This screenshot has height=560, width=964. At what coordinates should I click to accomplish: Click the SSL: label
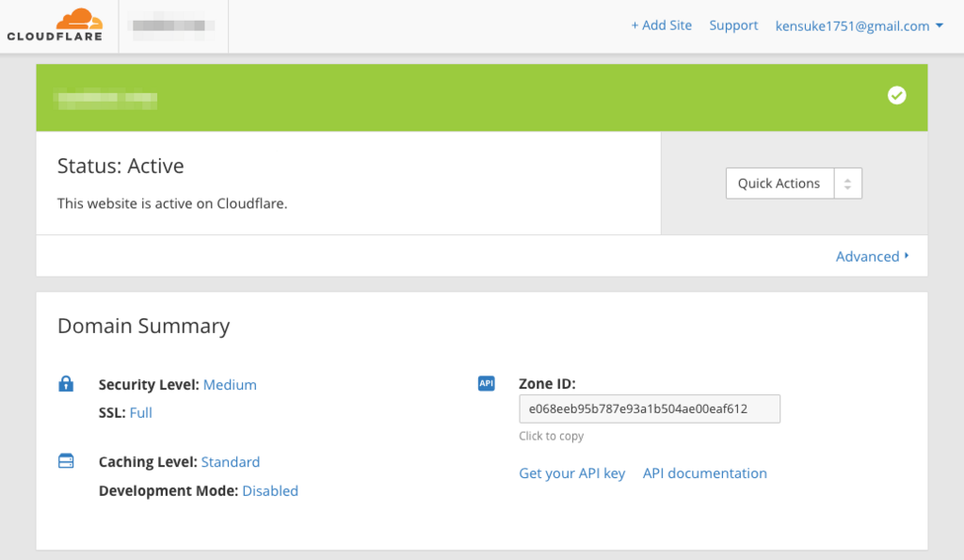pos(112,412)
